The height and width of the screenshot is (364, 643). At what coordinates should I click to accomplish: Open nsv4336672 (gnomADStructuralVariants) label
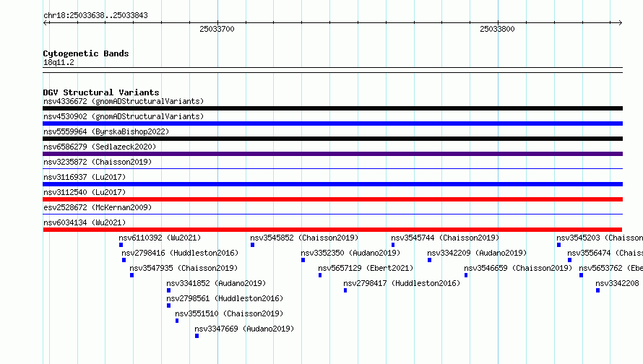tap(124, 101)
